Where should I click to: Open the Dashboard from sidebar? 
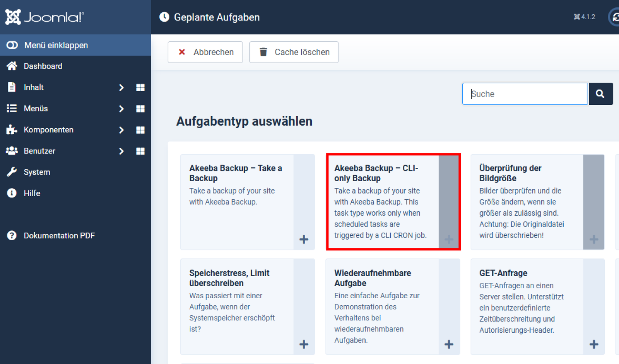tap(43, 66)
